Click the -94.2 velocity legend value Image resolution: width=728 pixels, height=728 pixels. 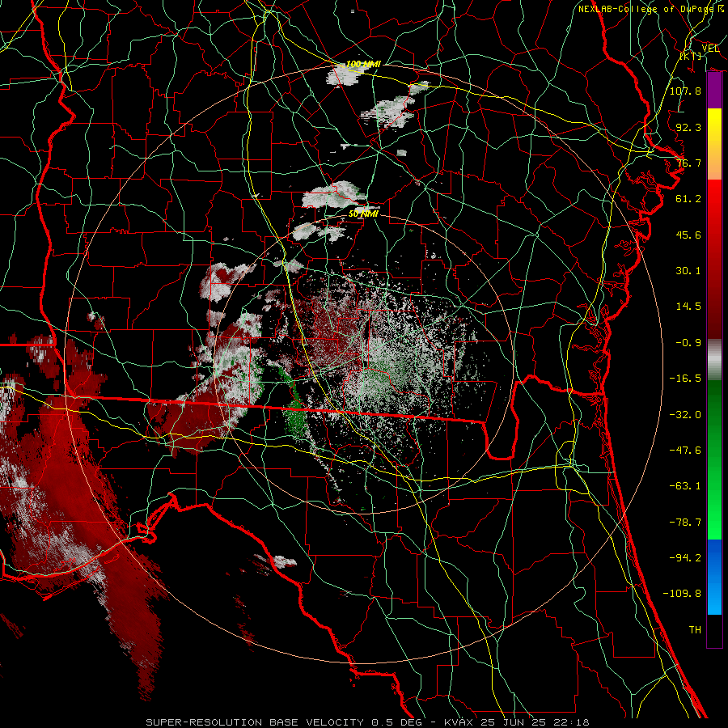685,558
